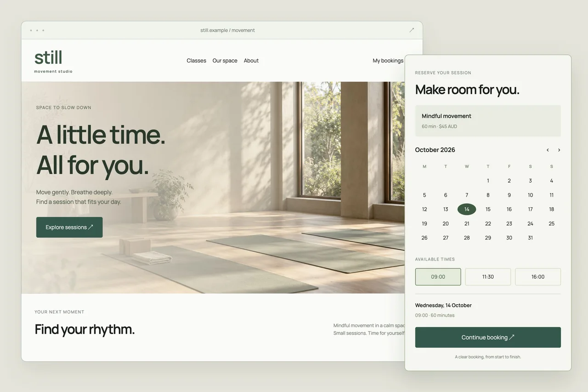The width and height of the screenshot is (588, 392).
Task: Open the About page
Action: 251,61
